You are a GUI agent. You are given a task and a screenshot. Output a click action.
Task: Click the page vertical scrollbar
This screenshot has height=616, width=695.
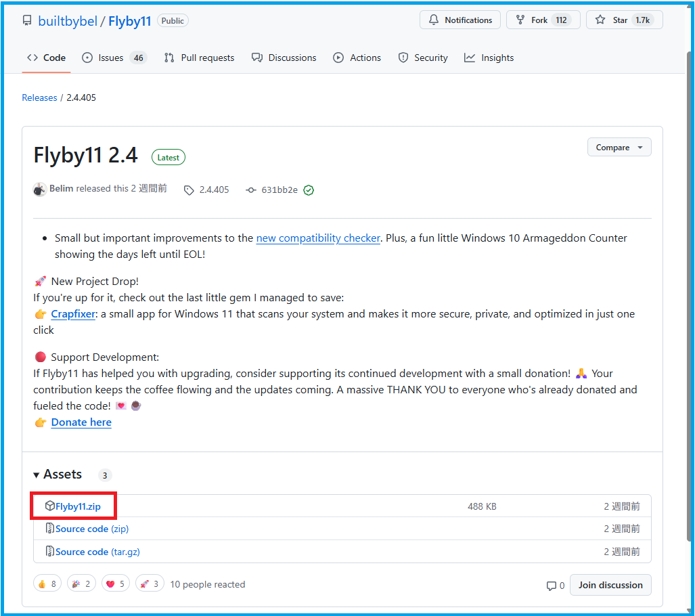[x=689, y=296]
